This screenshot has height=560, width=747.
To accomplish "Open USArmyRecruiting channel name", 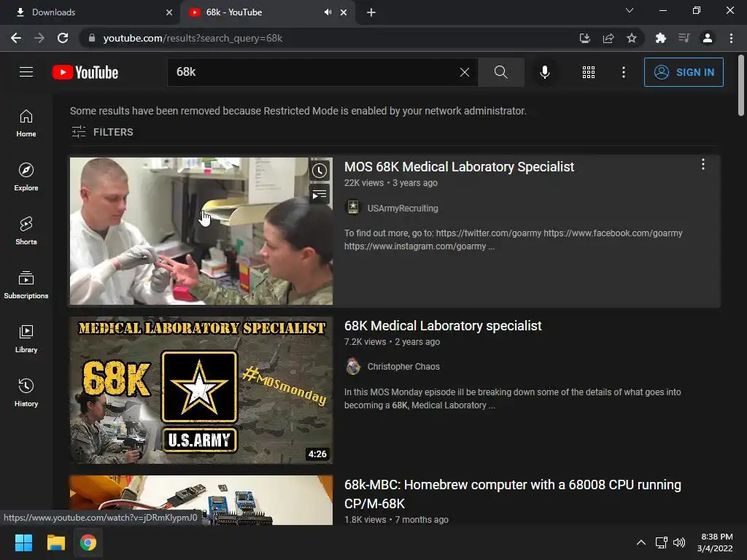I will pos(403,208).
